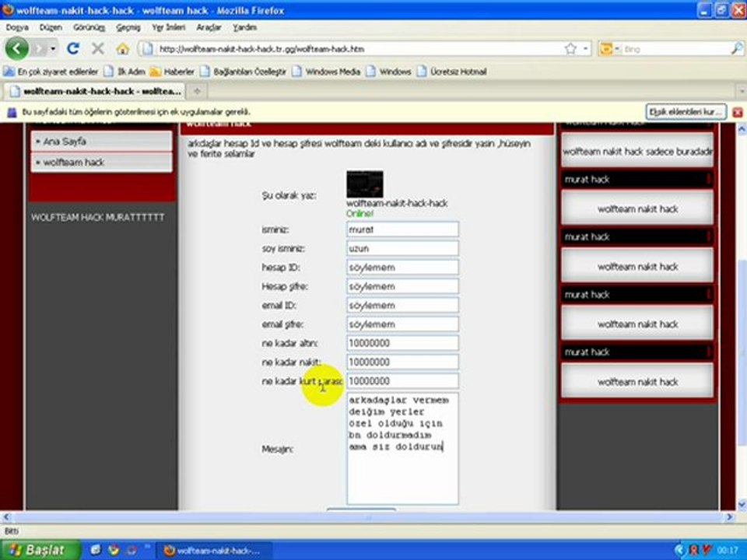This screenshot has width=747, height=560.
Task: Click the ne kadar nakit field
Action: [402, 362]
